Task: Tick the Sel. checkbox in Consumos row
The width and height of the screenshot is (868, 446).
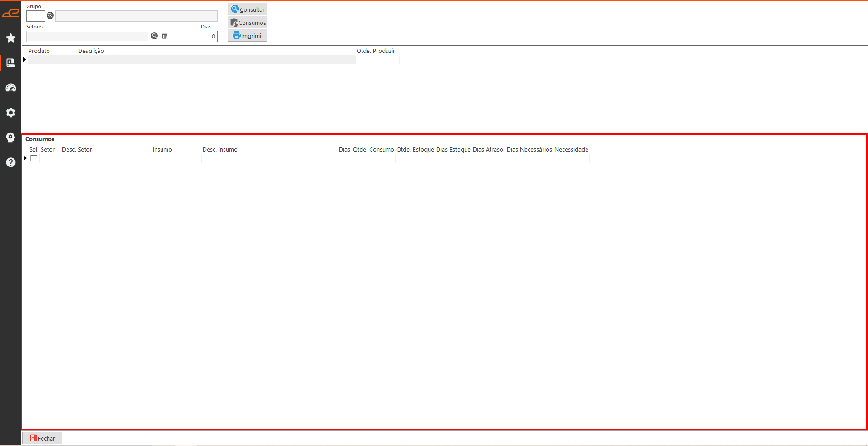Action: pyautogui.click(x=34, y=158)
